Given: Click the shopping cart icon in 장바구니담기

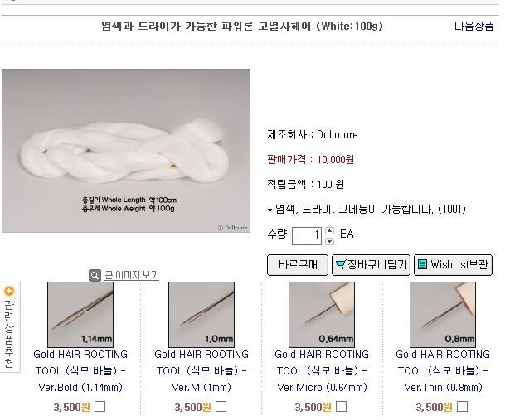Looking at the screenshot, I should pyautogui.click(x=340, y=264).
